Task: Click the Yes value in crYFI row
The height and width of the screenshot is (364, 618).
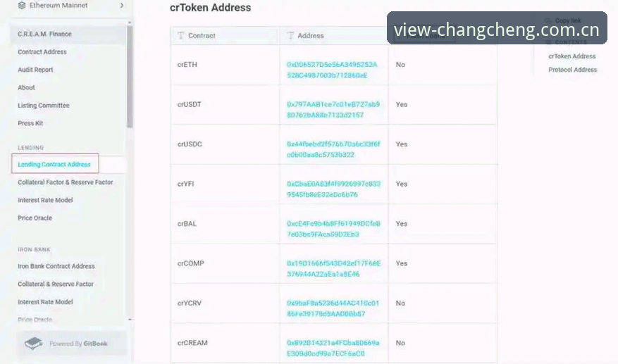Action: tap(402, 184)
